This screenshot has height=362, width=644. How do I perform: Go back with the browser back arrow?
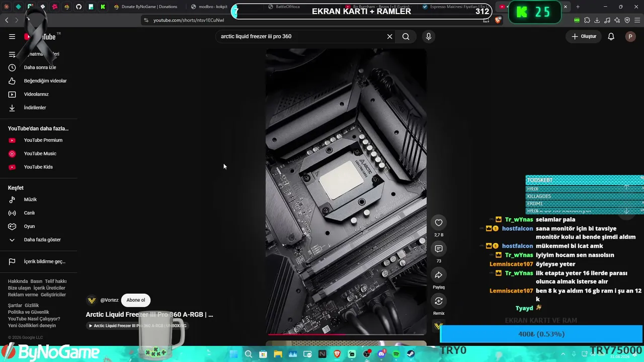coord(7,20)
